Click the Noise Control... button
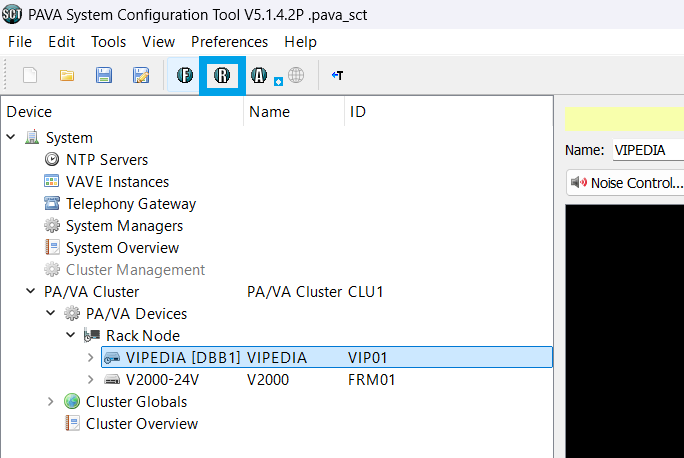The width and height of the screenshot is (684, 458). coord(625,182)
